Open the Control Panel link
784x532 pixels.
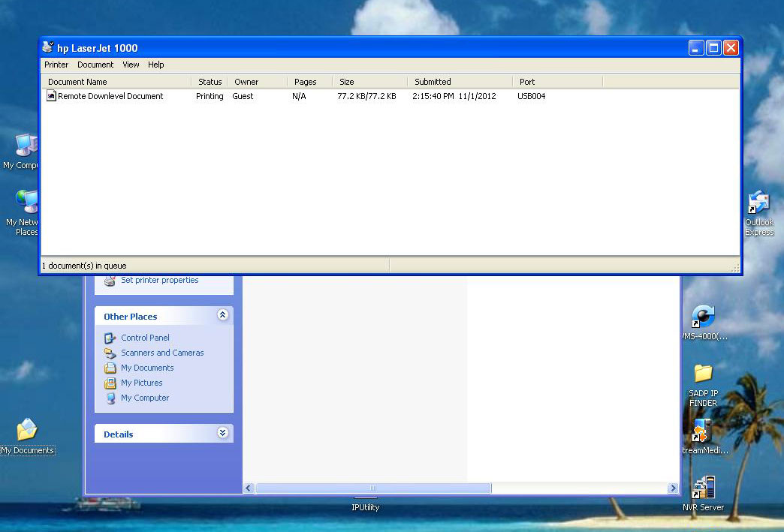click(x=145, y=338)
